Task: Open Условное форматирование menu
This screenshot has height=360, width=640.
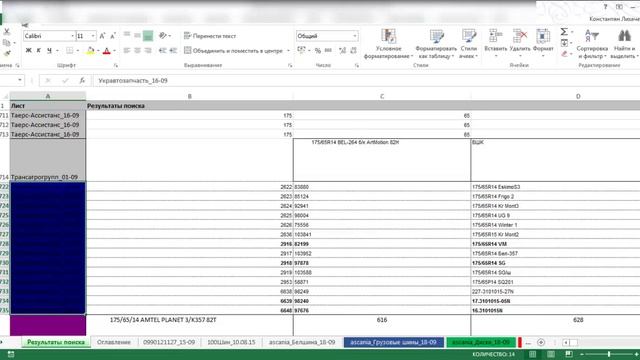Action: 388,44
